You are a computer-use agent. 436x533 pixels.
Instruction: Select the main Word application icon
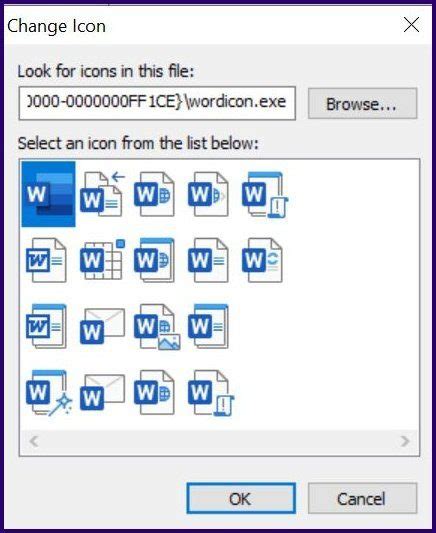tap(49, 194)
